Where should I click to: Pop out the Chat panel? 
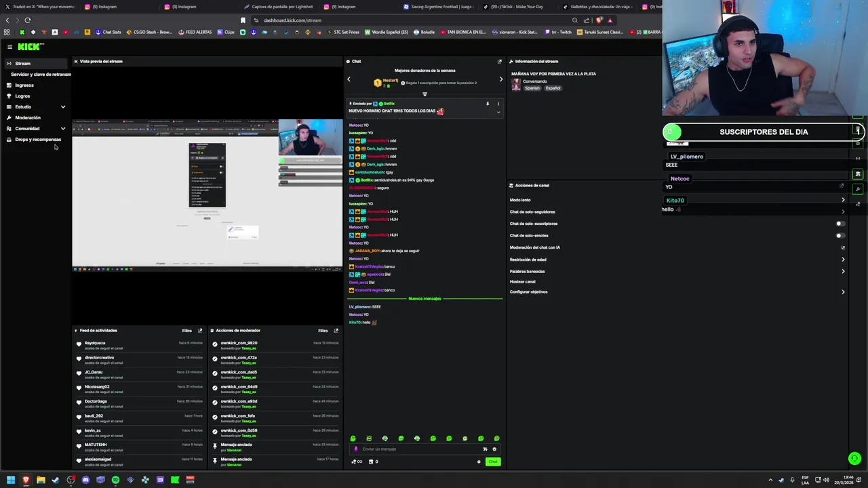click(x=500, y=62)
